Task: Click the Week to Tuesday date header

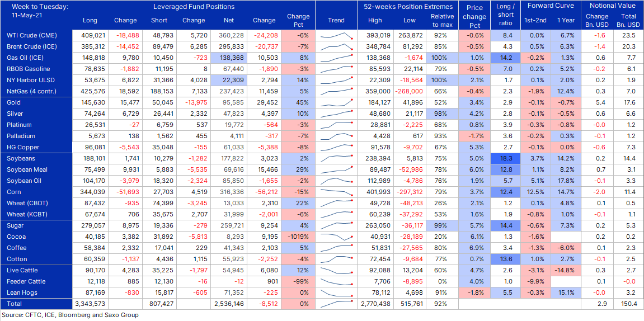Action: pos(37,11)
